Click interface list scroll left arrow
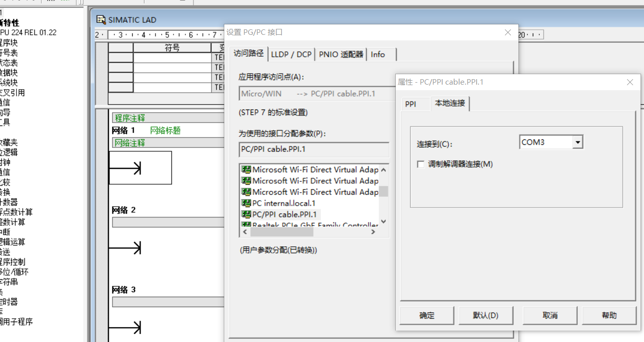 (x=245, y=231)
